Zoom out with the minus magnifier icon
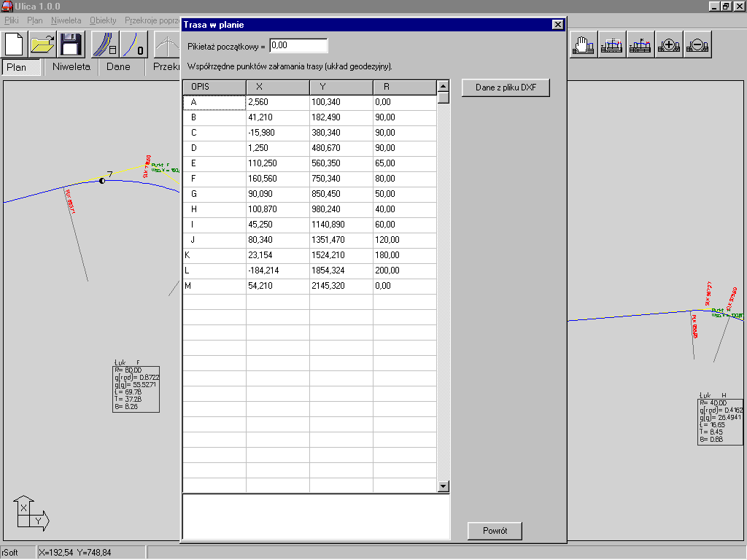 tap(697, 45)
